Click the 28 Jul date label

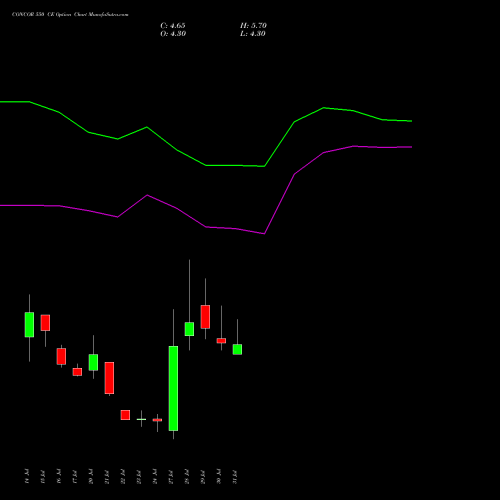187,476
